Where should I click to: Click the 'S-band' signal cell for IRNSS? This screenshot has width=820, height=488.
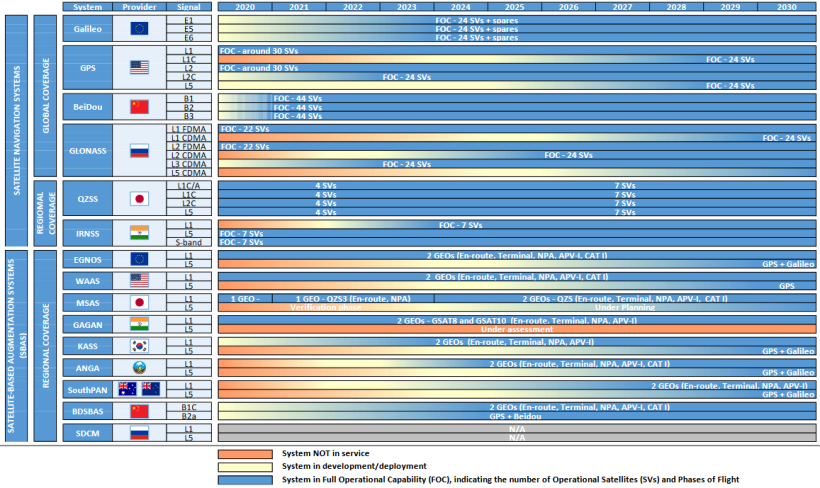point(189,243)
